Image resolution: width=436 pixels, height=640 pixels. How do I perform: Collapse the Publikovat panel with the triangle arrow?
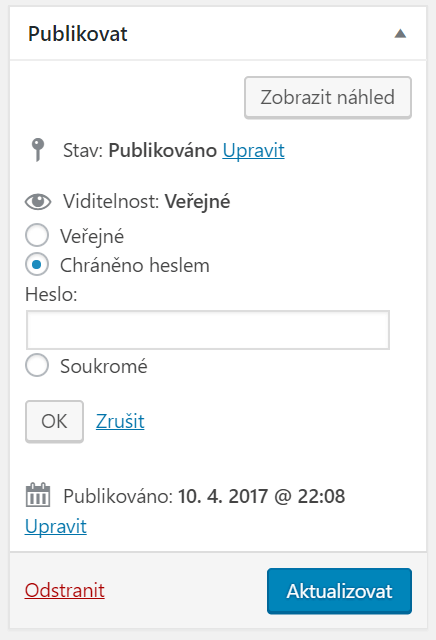tap(400, 33)
